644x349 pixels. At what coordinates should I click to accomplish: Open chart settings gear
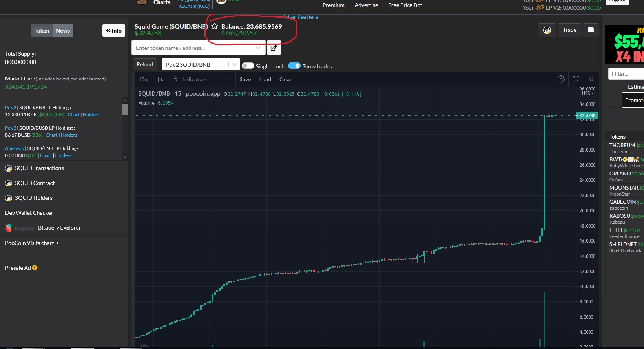561,79
